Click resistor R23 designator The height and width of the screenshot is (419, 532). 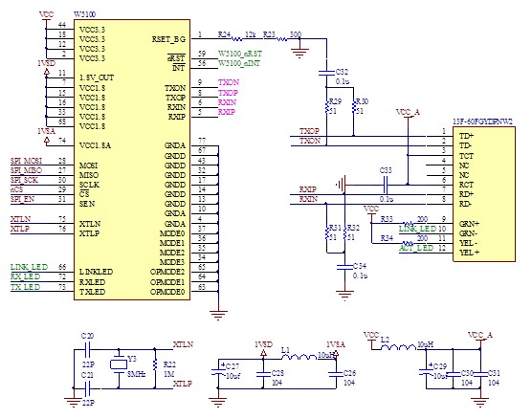269,34
